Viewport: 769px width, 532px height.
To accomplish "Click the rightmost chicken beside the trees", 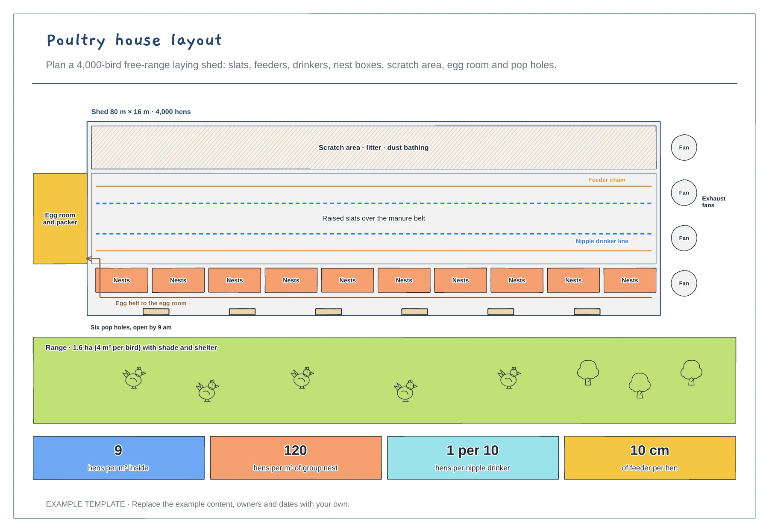I will [x=509, y=378].
